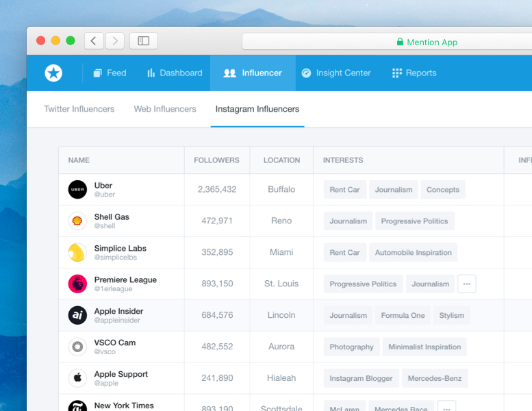Viewport: 532px width, 411px height.
Task: Open the Simplice Labs name
Action: [120, 248]
